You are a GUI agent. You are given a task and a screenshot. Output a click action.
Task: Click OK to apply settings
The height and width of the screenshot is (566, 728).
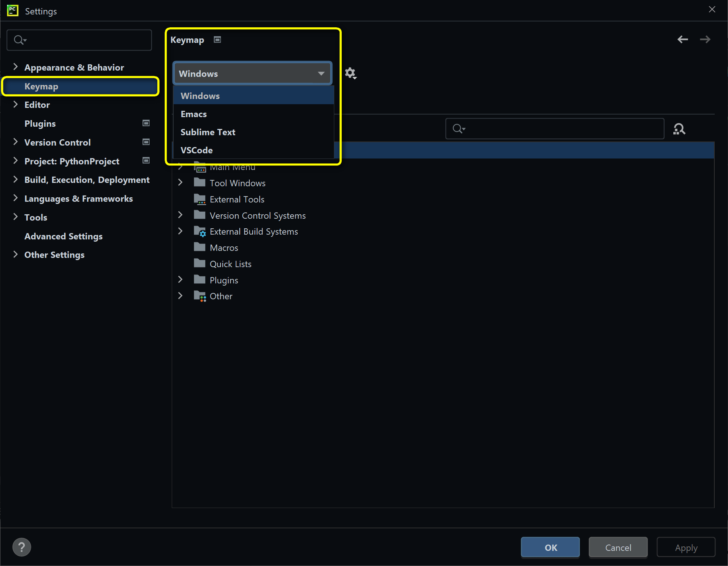(x=551, y=546)
